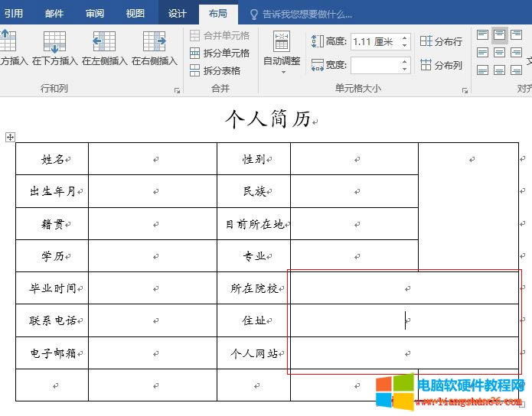Select middle-right cell alignment icon

(x=516, y=53)
